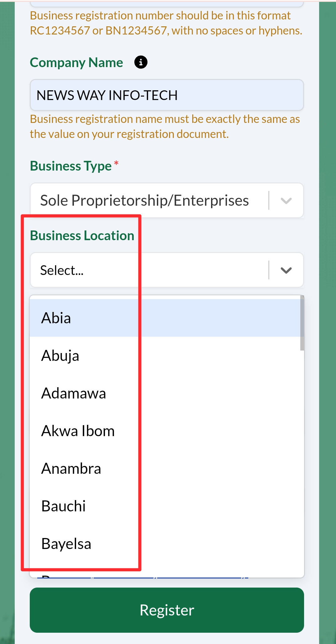Select the Akwa Ibom option
The width and height of the screenshot is (336, 644).
(78, 431)
